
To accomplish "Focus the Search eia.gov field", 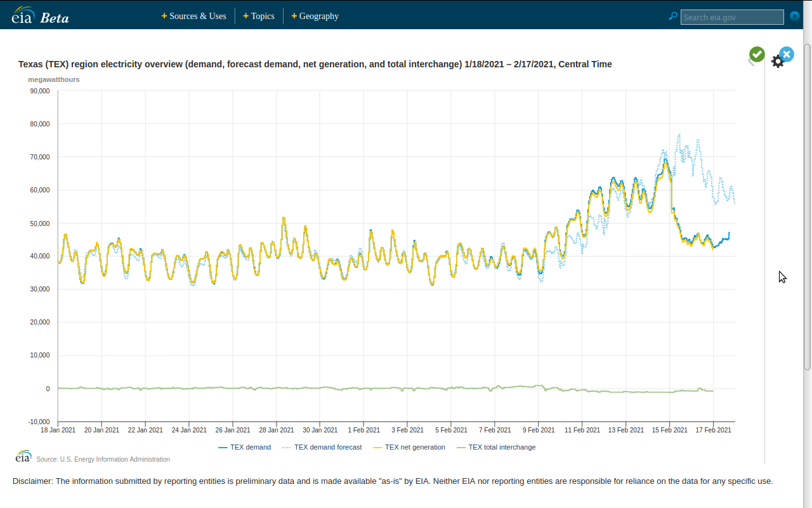I will coord(732,17).
